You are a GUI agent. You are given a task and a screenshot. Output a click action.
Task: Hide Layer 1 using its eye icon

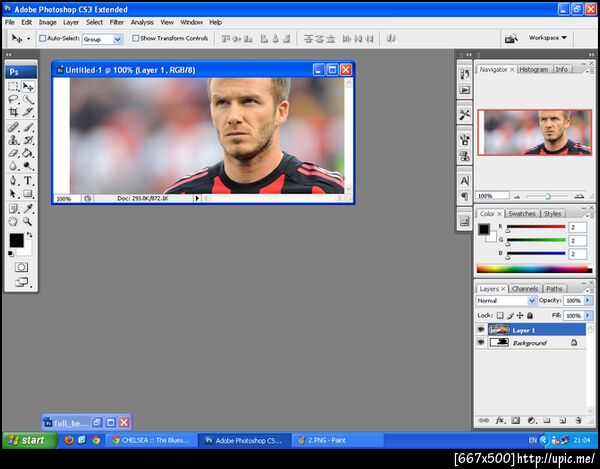pyautogui.click(x=481, y=329)
